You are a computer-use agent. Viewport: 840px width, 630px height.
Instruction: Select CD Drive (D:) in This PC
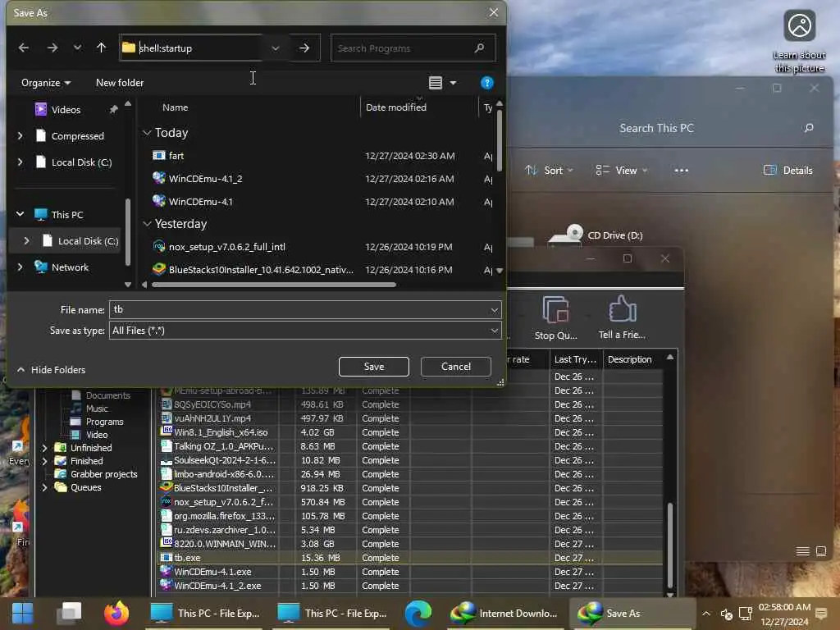[596, 235]
